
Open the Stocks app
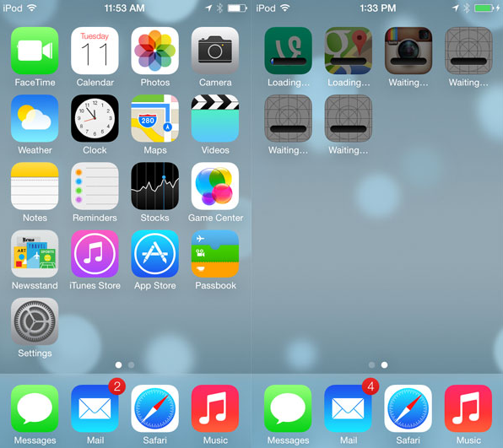pos(155,186)
